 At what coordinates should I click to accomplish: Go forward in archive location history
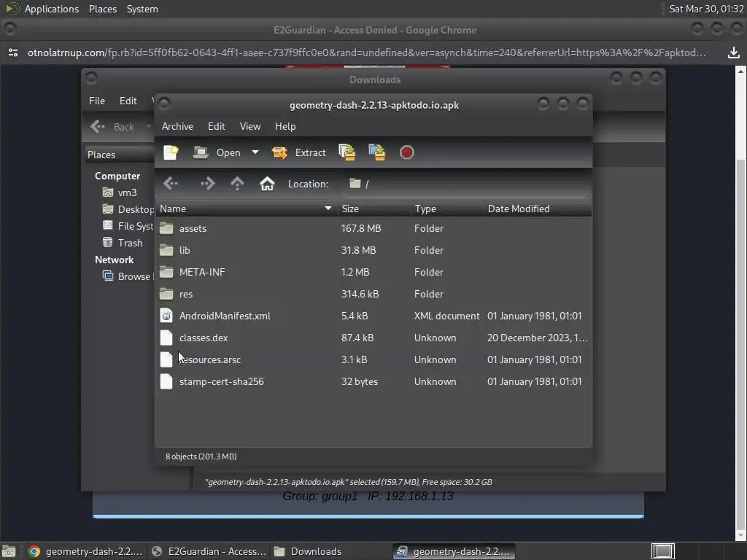click(207, 183)
